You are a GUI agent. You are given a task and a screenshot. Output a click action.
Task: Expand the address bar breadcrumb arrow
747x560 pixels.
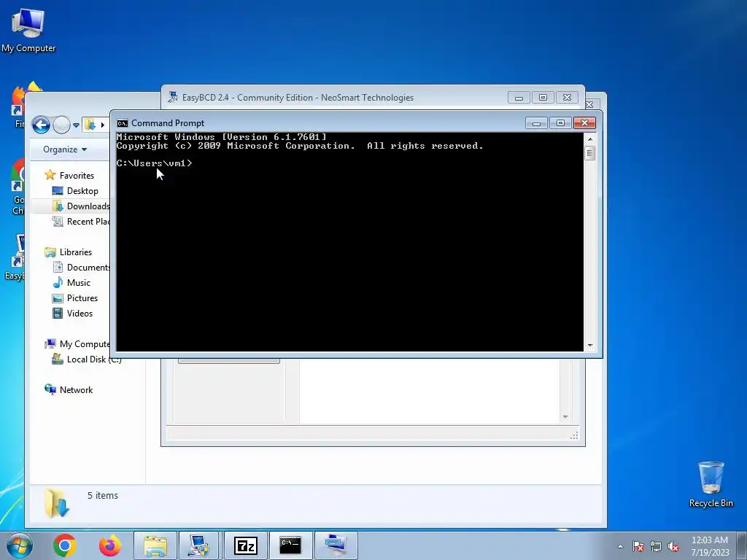tap(102, 125)
